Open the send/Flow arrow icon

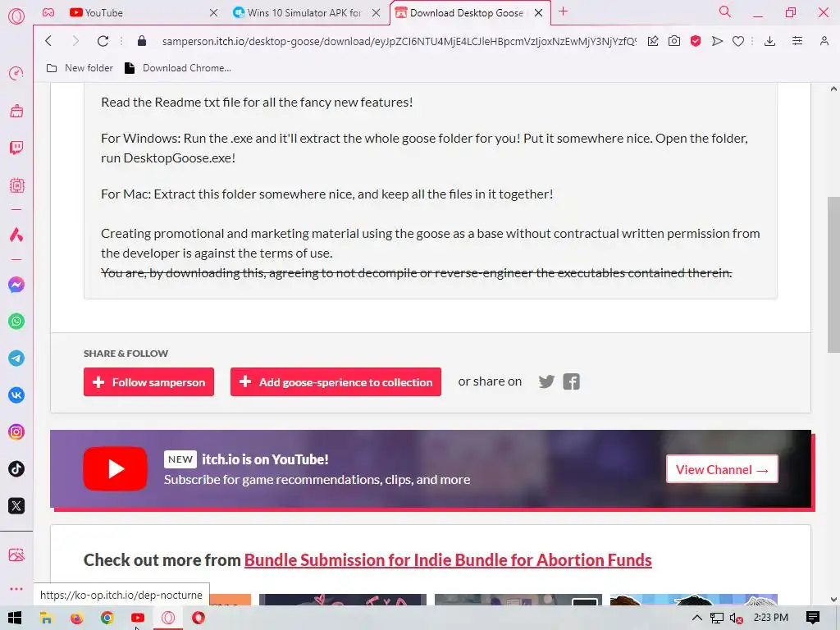717,41
